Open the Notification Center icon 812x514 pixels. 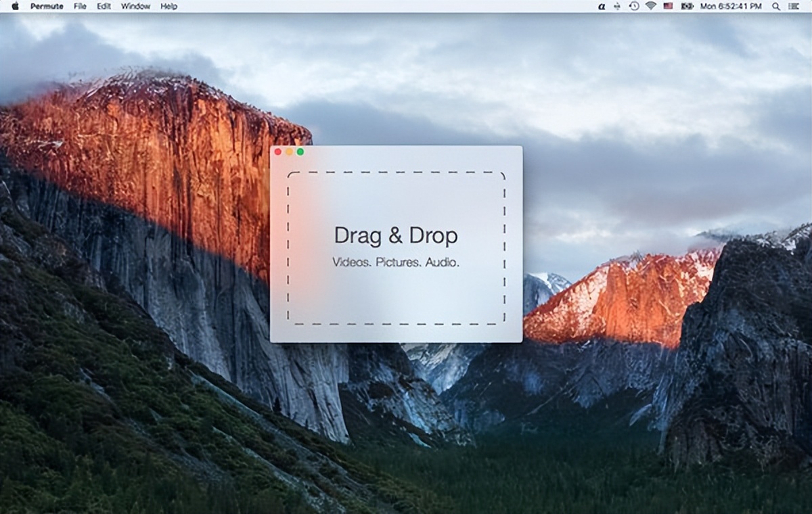pos(794,6)
